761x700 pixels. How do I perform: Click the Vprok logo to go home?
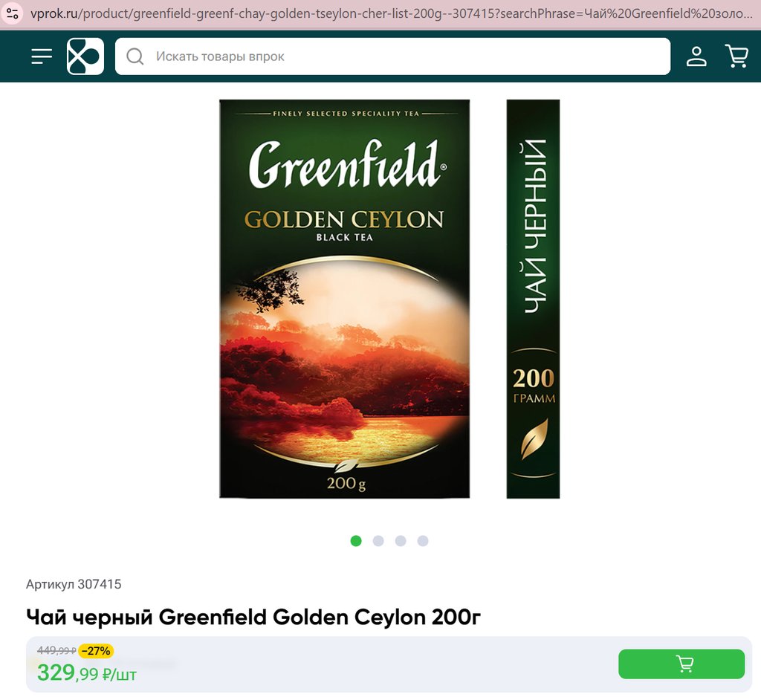pos(85,56)
